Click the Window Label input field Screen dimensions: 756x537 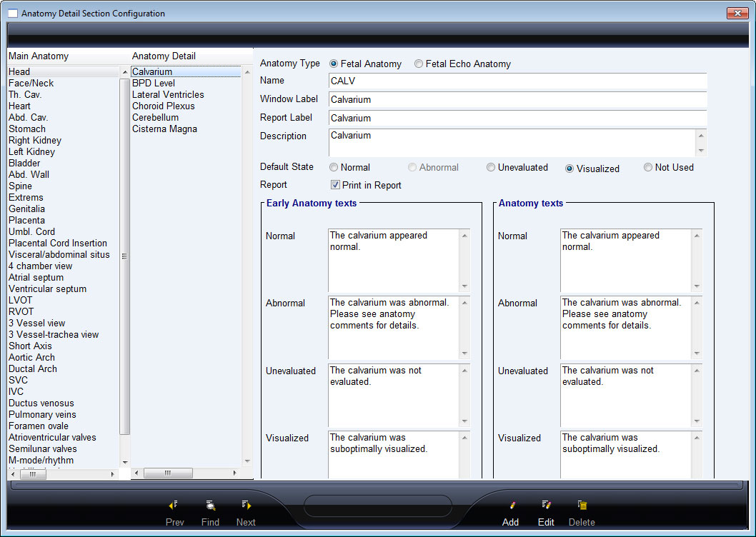pyautogui.click(x=518, y=100)
